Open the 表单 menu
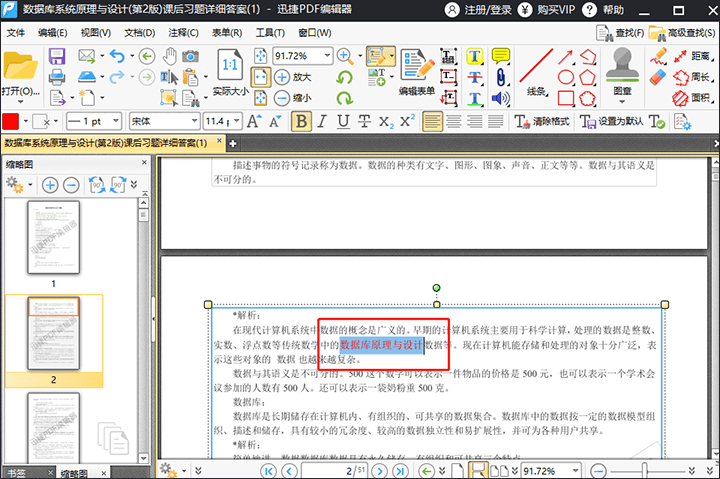720x479 pixels. point(221,32)
